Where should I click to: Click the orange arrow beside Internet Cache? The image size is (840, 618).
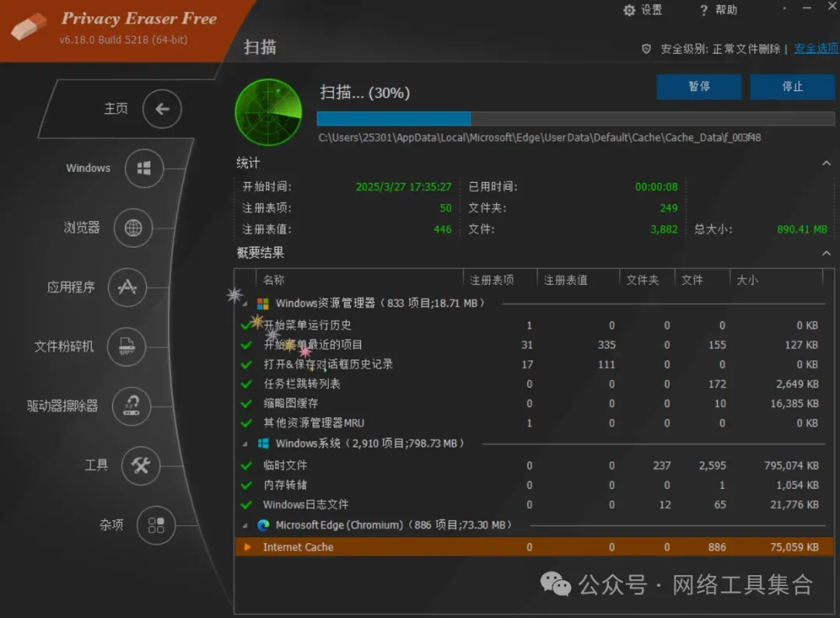[247, 546]
